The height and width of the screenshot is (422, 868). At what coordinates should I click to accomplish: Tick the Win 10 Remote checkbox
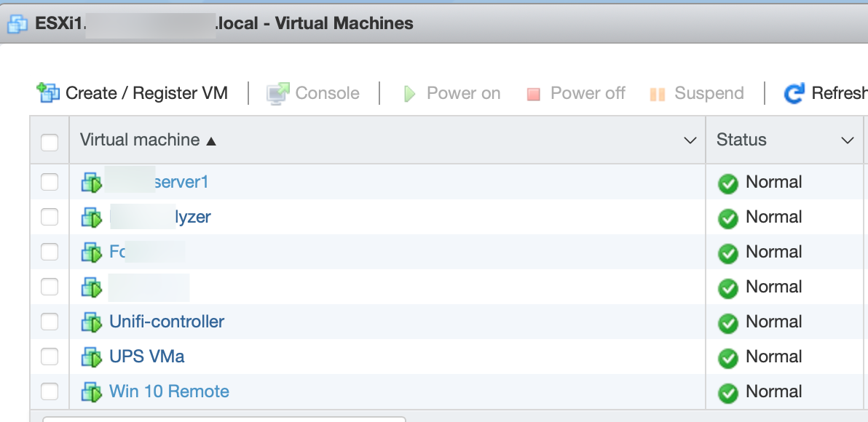50,391
